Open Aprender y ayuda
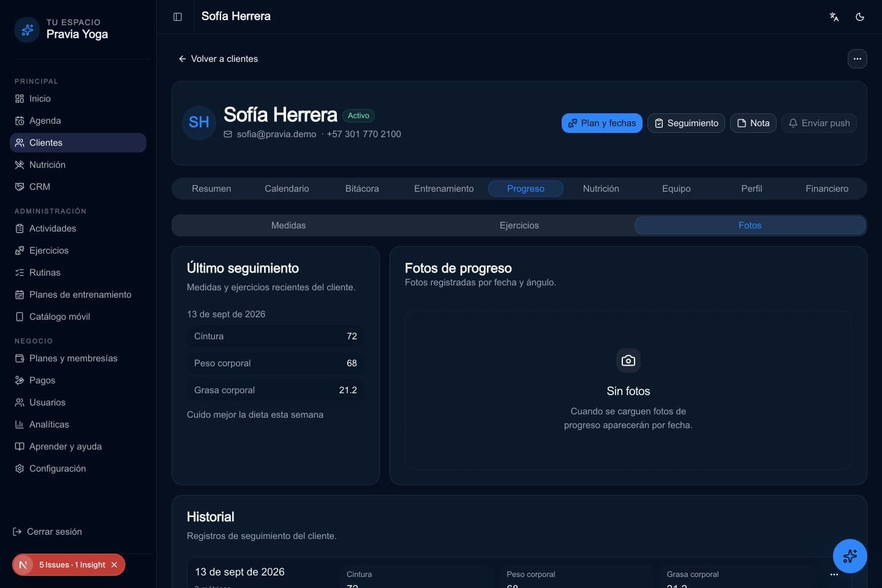The width and height of the screenshot is (882, 588). [78, 447]
